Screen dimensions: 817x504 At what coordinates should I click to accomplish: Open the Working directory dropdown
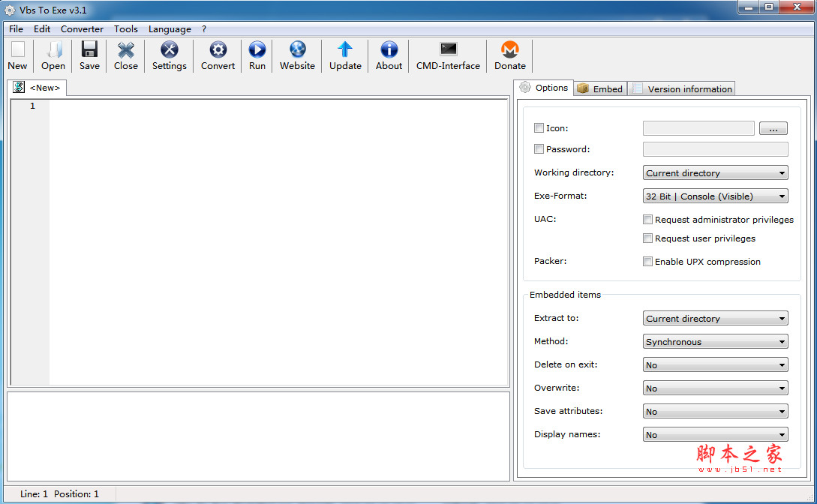pyautogui.click(x=715, y=173)
